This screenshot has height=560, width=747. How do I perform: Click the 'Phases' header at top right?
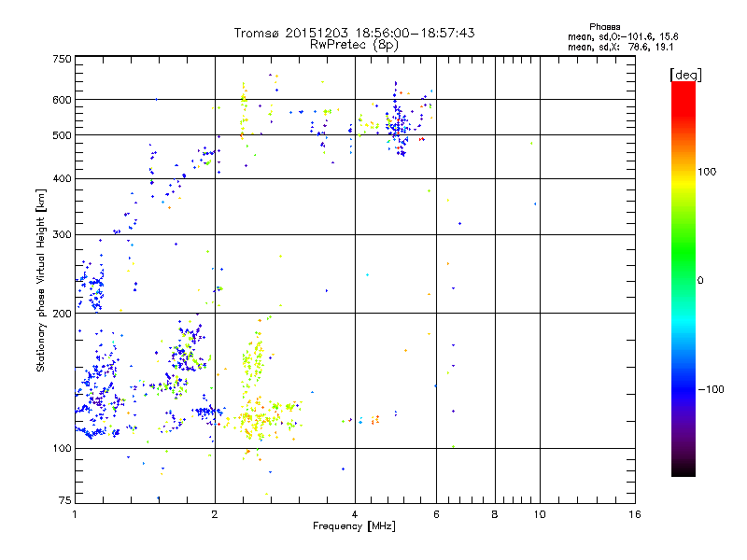coord(604,27)
